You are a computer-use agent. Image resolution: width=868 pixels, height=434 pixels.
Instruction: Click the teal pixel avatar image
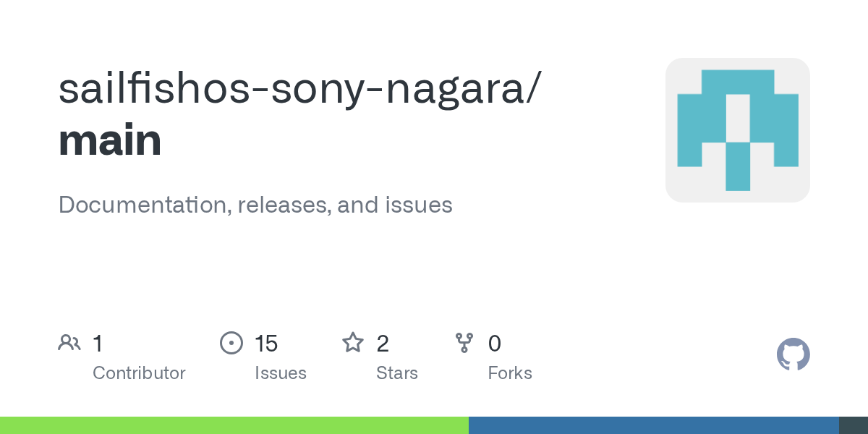pyautogui.click(x=737, y=130)
